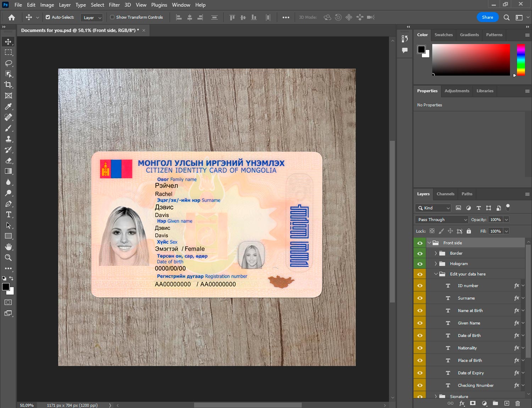Activate the Eraser tool
Viewport: 532px width, 408px height.
[9, 161]
